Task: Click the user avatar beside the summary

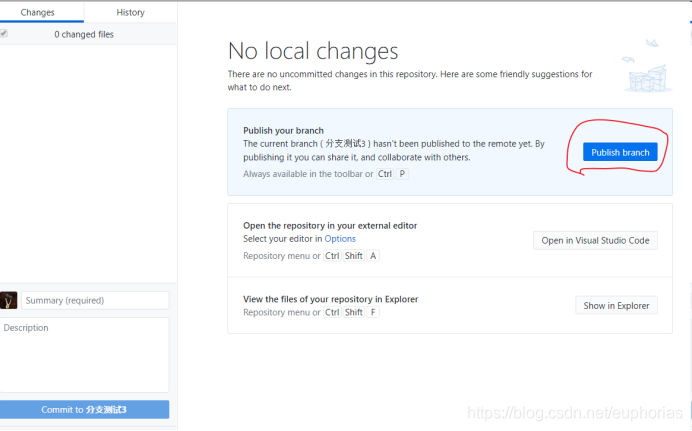Action: [8, 300]
